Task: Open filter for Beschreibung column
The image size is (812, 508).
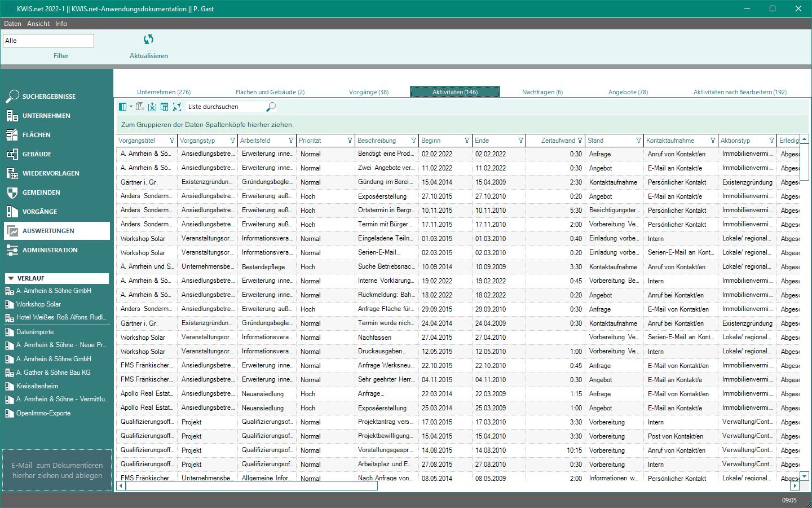Action: tap(413, 141)
